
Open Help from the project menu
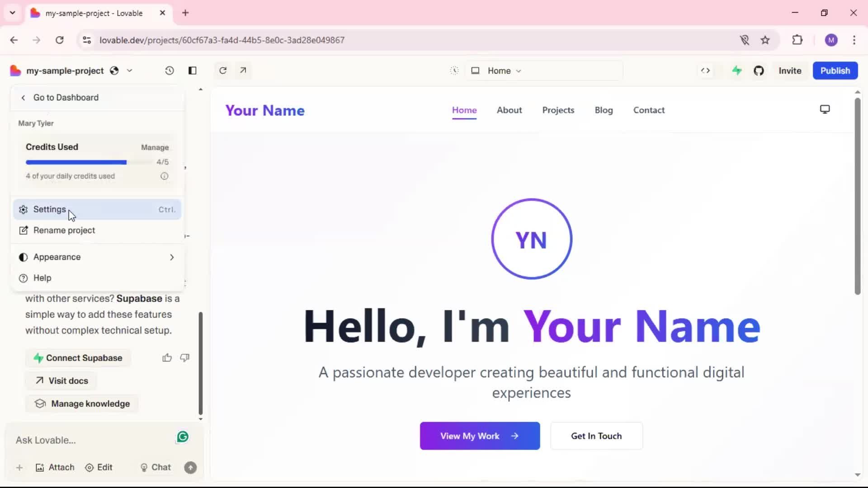point(97,278)
